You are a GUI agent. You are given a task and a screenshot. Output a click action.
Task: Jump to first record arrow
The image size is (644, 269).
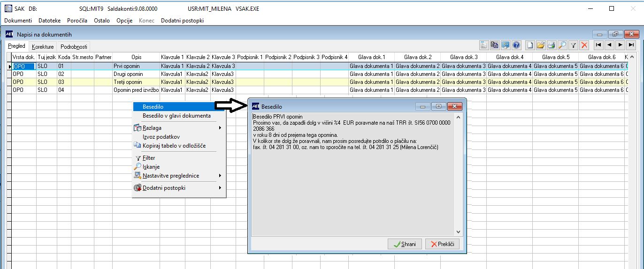pos(598,45)
